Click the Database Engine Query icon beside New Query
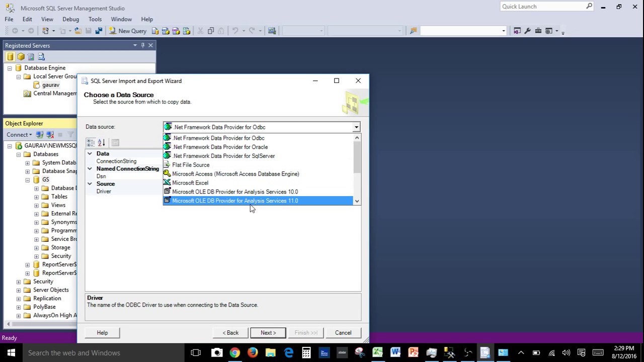644x362 pixels. [155, 31]
